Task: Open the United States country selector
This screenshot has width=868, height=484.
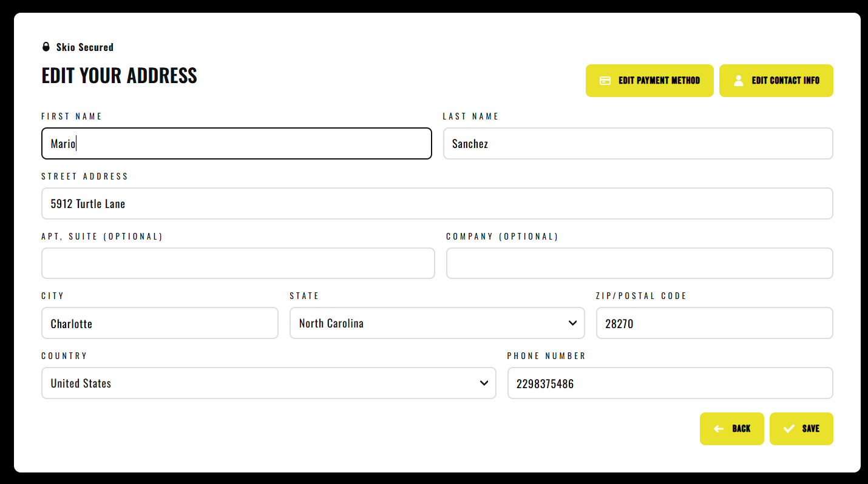Action: tap(261, 383)
